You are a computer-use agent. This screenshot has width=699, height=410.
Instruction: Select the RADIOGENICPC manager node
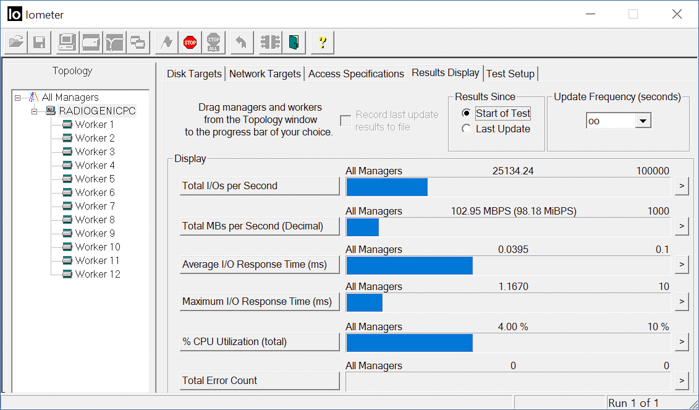(97, 111)
